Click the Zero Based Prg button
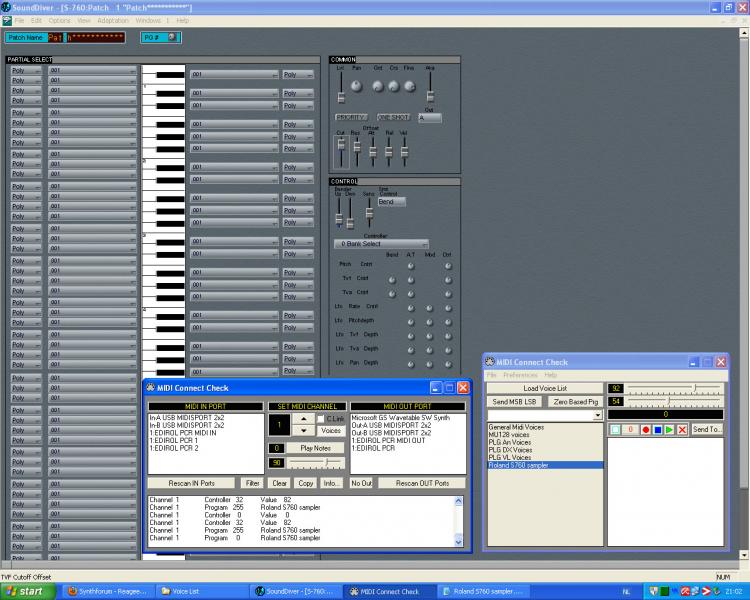This screenshot has width=750, height=600. coord(576,402)
